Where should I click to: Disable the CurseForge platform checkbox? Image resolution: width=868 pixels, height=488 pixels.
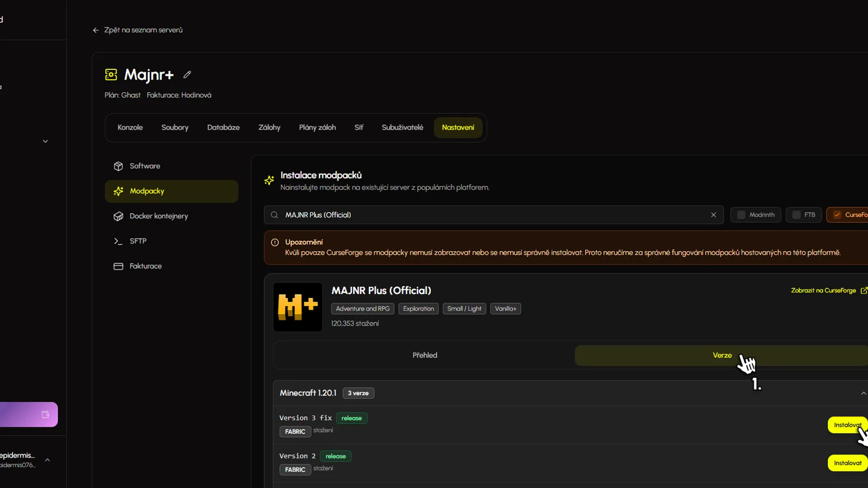point(838,215)
